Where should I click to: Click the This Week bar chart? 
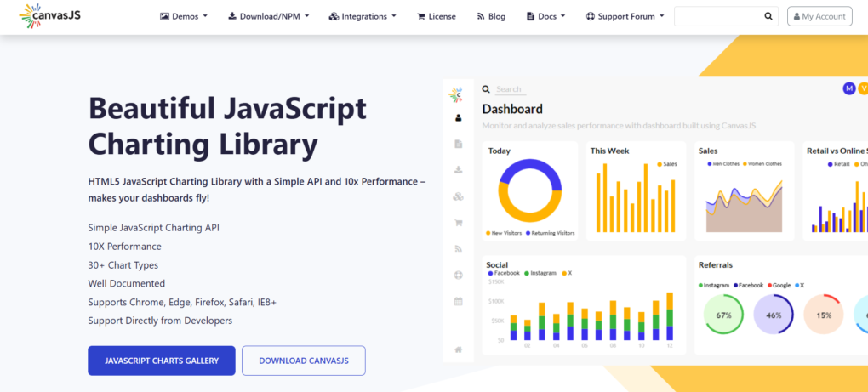[635, 198]
